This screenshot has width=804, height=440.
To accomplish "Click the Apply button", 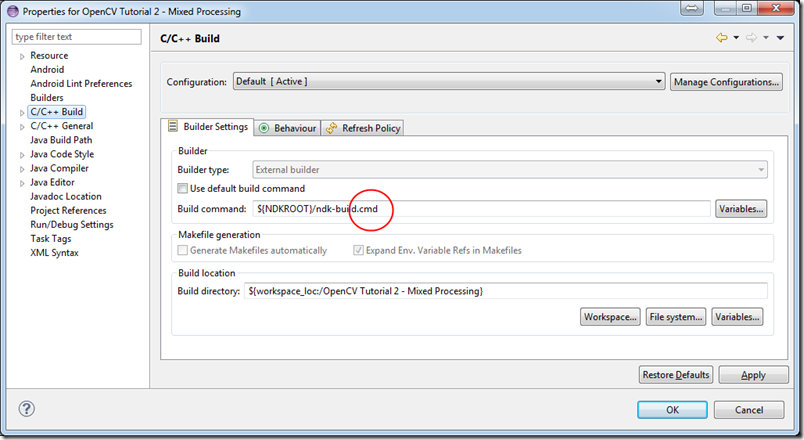I will coord(753,375).
